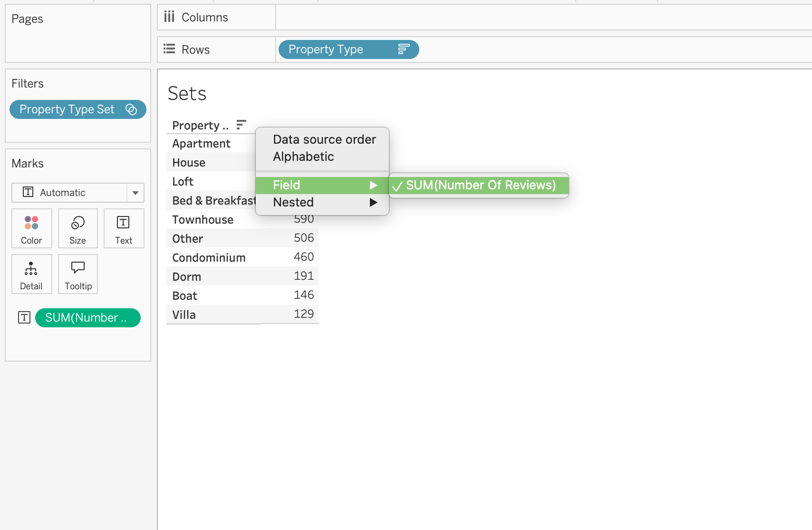
Task: Click the Tooltip marks card button
Action: pyautogui.click(x=78, y=275)
